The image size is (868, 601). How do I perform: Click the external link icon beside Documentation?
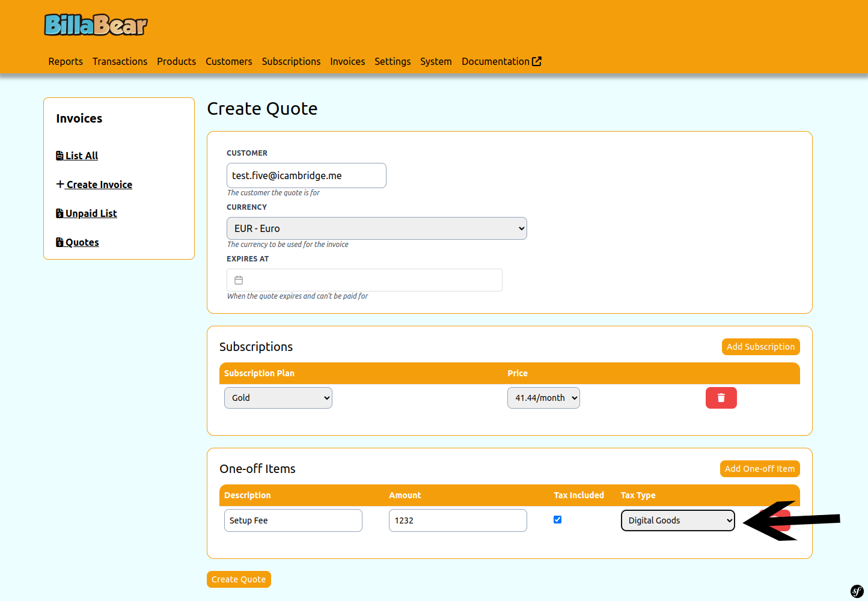(x=537, y=61)
